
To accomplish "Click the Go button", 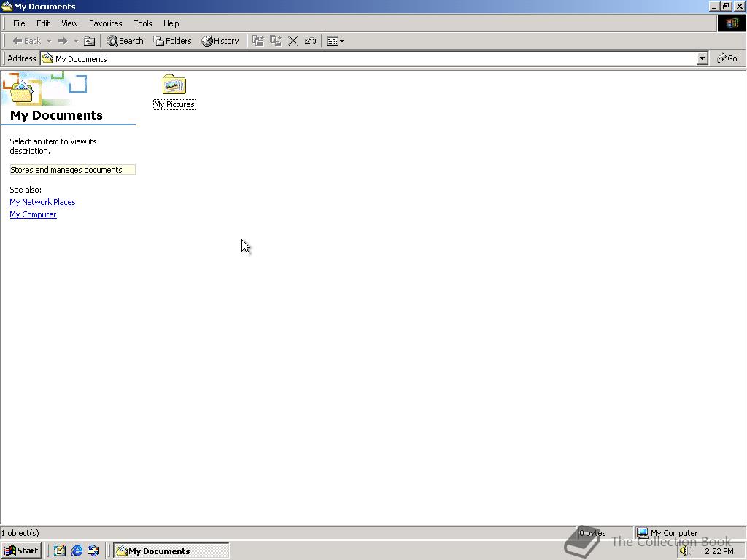I will coord(727,58).
